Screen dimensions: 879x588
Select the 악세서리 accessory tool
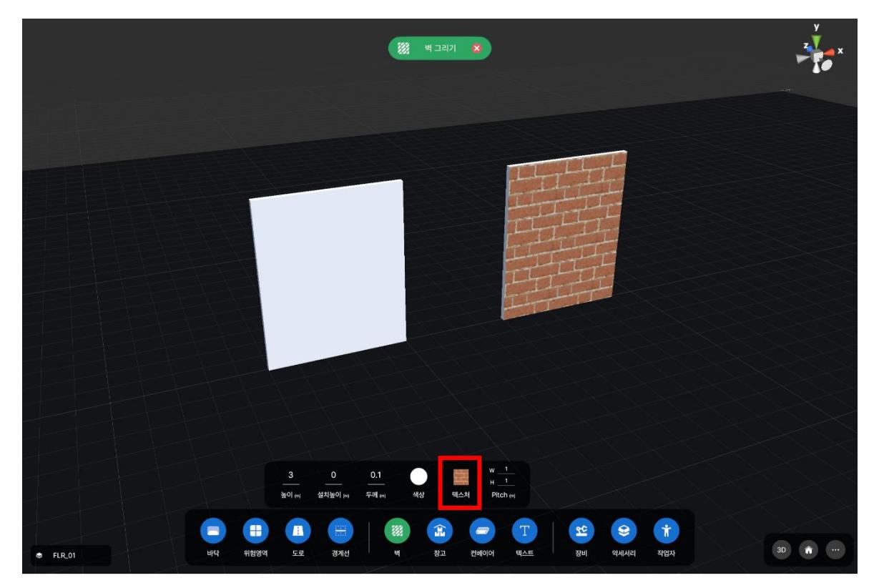(623, 530)
